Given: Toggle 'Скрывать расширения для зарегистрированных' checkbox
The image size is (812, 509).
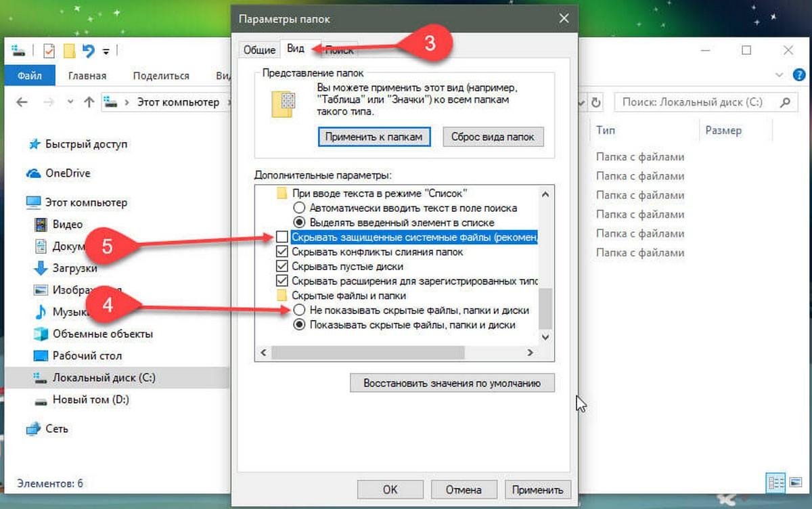Looking at the screenshot, I should pyautogui.click(x=282, y=280).
